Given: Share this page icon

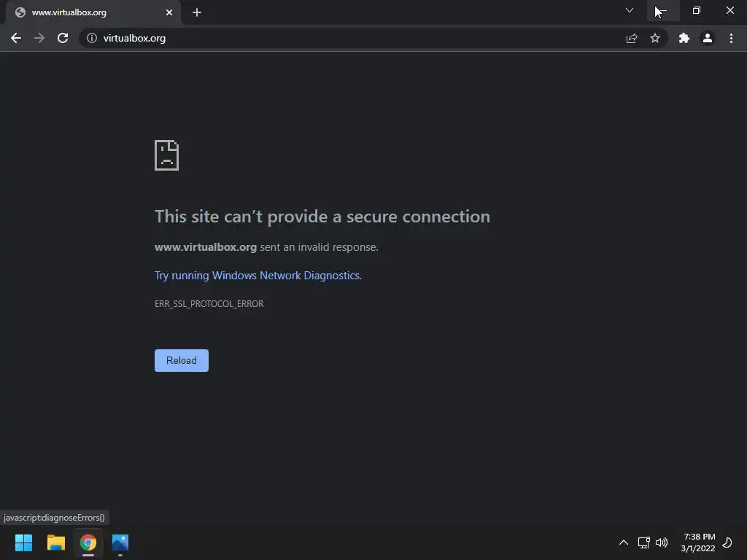Looking at the screenshot, I should 632,38.
